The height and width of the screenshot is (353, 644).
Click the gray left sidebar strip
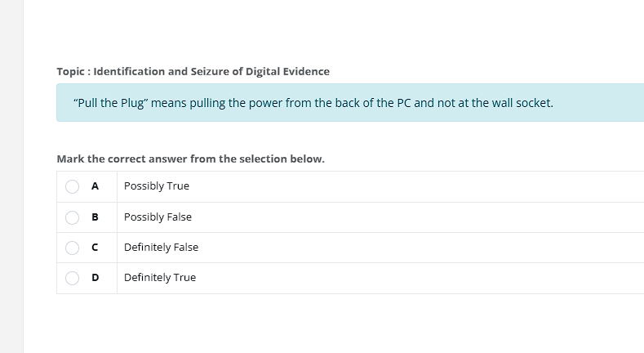11,176
